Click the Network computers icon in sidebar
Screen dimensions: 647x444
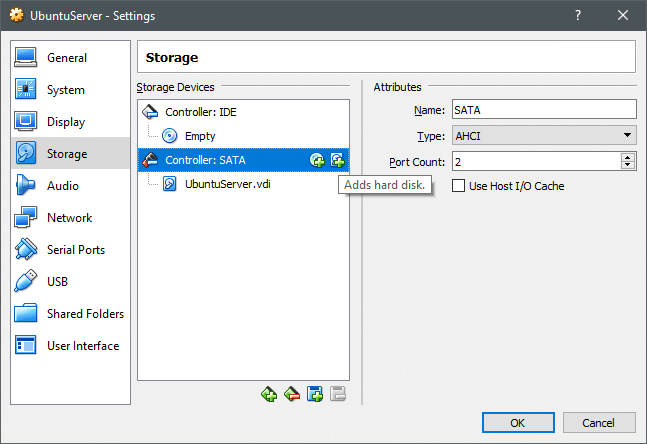[x=26, y=217]
